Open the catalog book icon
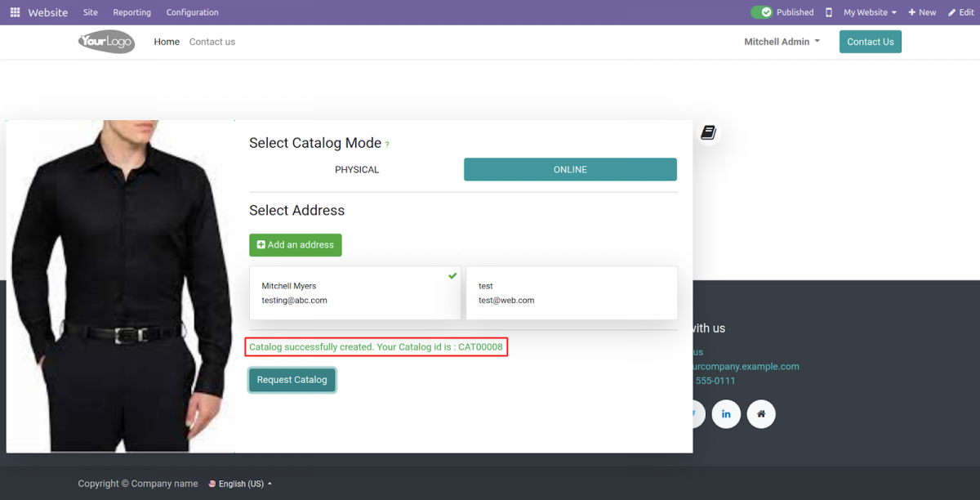This screenshot has width=980, height=500. [x=707, y=132]
